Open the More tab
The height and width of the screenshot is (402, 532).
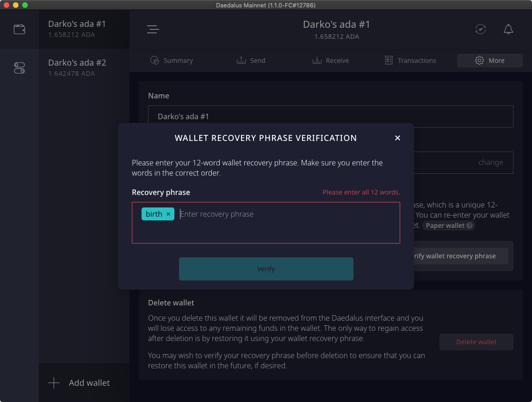(489, 61)
